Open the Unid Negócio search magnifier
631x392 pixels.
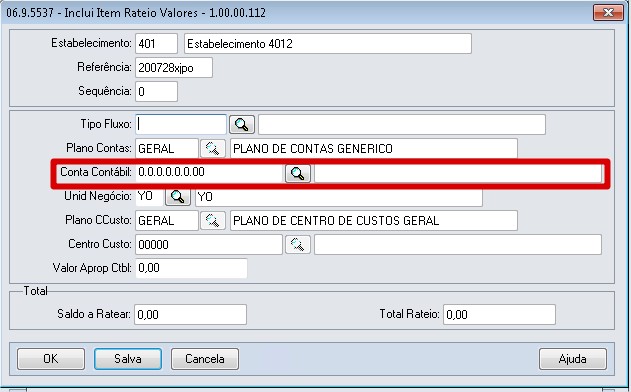coord(178,197)
